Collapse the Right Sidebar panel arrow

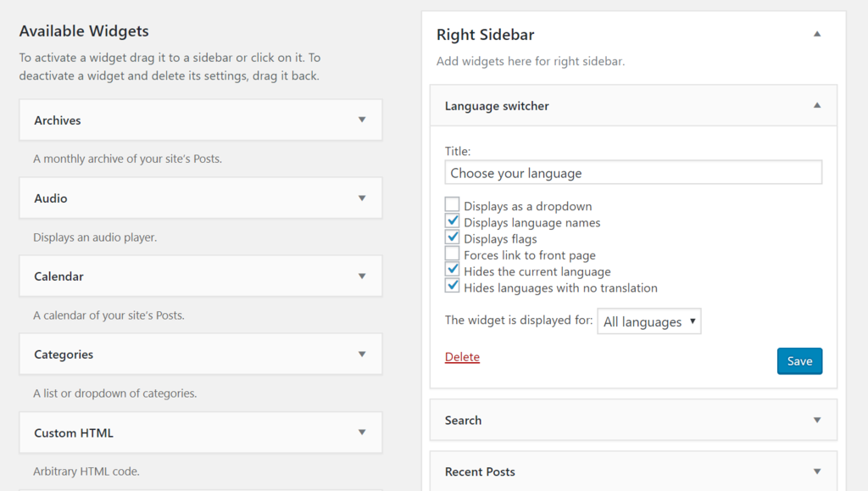click(817, 35)
